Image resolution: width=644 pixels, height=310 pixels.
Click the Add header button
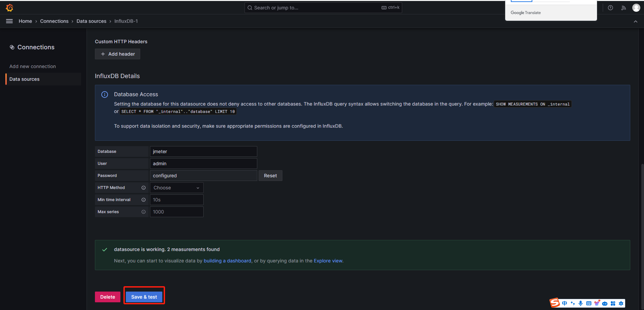point(117,54)
